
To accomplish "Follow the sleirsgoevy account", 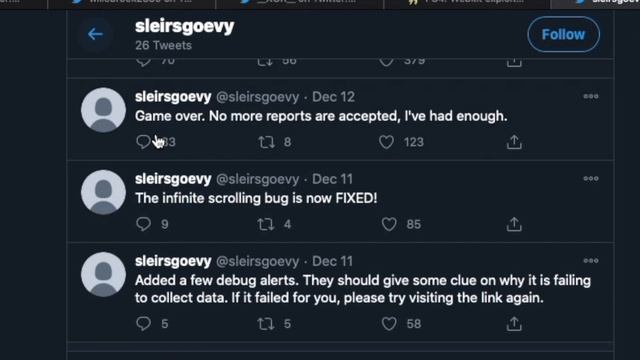I will tap(563, 34).
